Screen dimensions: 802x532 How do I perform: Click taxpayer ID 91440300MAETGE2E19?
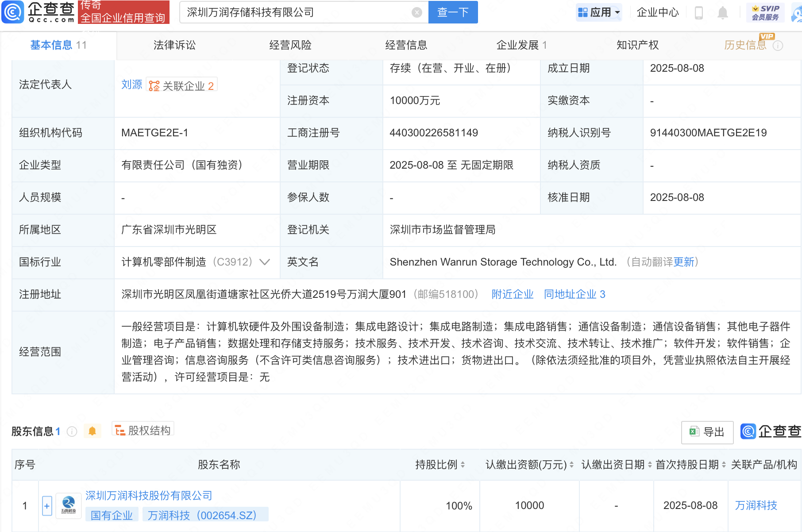click(708, 133)
